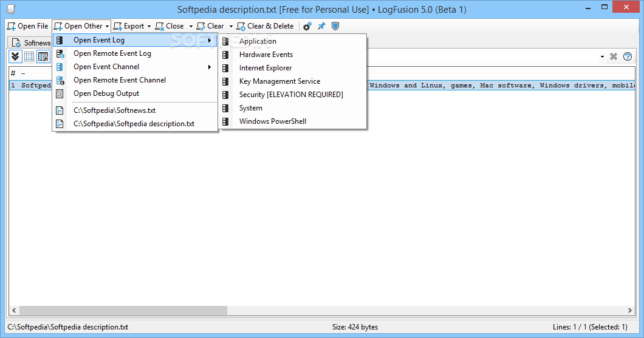Maximize the LogFusion window
Image resolution: width=644 pixels, height=338 pixels.
coord(604,7)
